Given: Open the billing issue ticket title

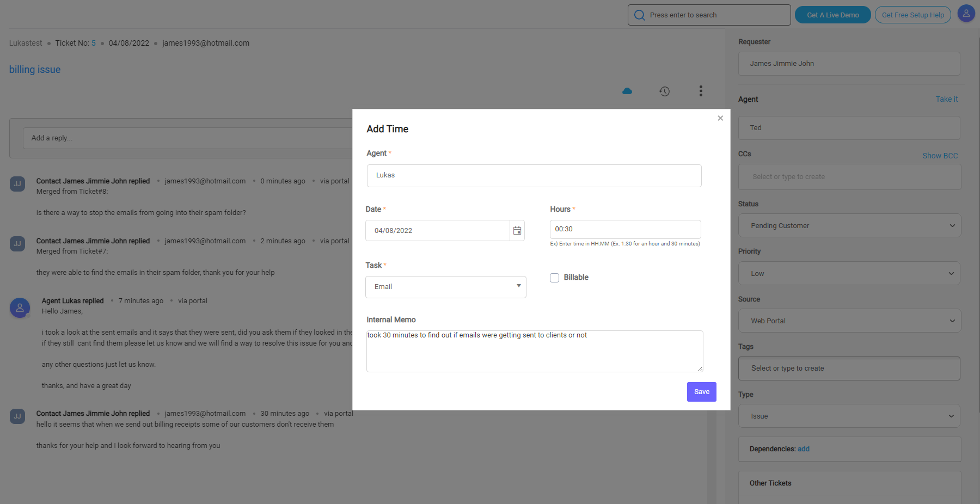Looking at the screenshot, I should tap(35, 70).
